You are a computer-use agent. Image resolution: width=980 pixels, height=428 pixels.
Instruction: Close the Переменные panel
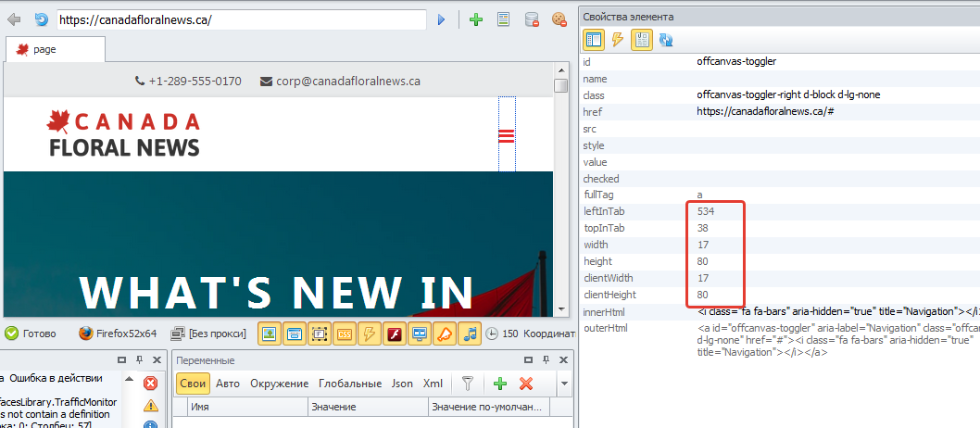[564, 359]
